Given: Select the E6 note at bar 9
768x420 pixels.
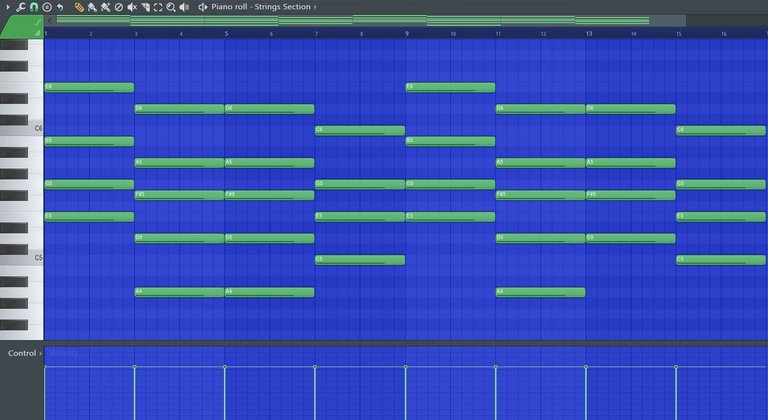Looking at the screenshot, I should pyautogui.click(x=450, y=88).
